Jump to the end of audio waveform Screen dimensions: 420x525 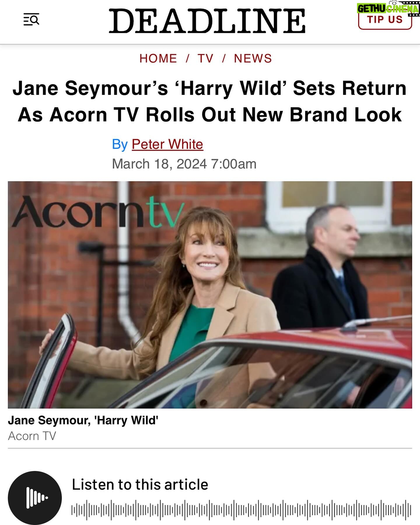tap(410, 510)
